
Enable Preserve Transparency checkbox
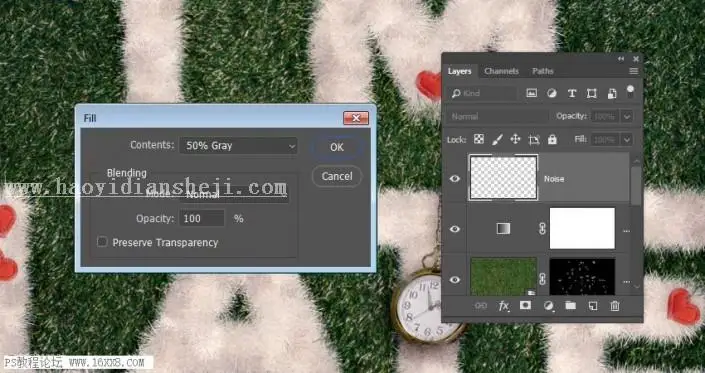point(103,242)
